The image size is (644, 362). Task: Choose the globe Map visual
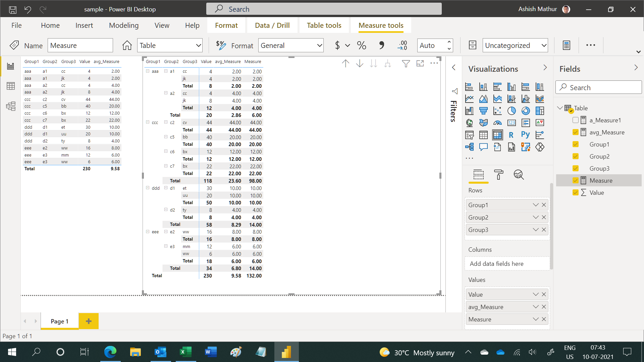point(470,123)
